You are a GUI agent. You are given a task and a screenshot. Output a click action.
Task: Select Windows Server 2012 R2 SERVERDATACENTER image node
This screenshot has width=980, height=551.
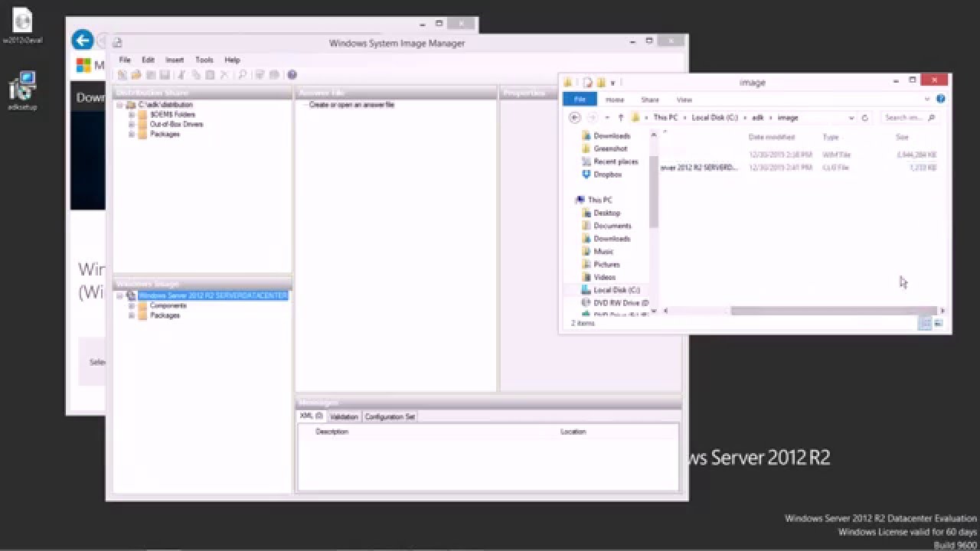[213, 295]
